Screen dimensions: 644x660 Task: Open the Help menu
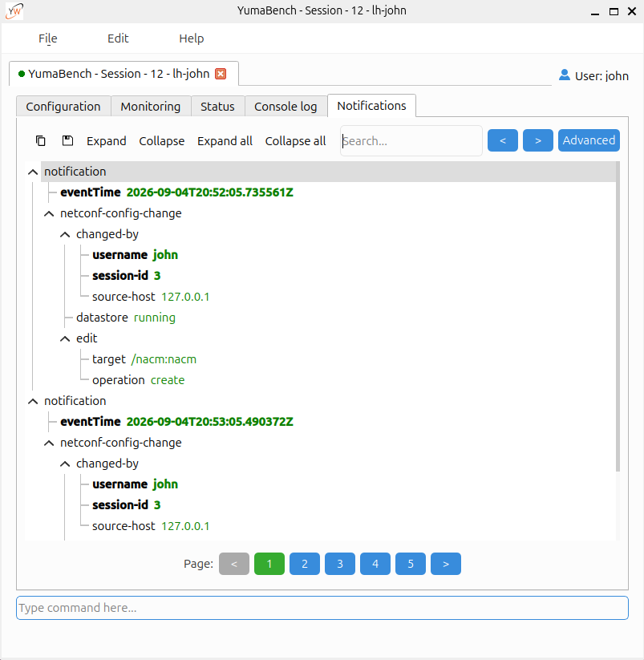192,38
